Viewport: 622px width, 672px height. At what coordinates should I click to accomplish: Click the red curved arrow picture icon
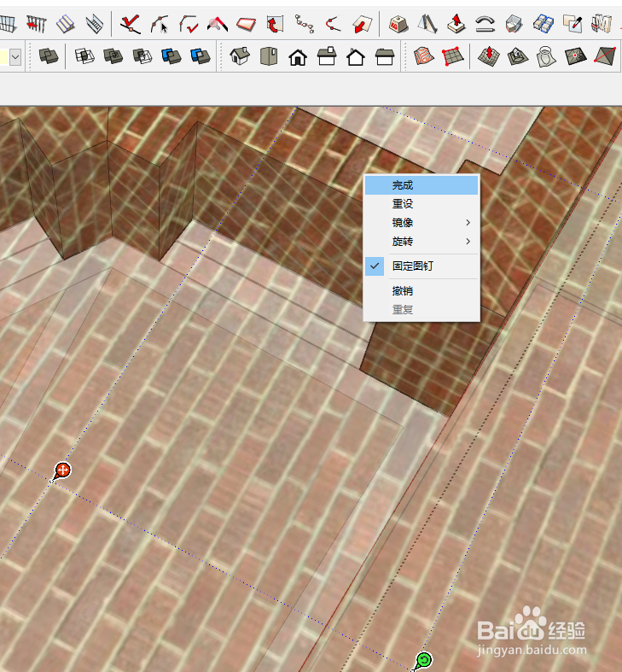tap(275, 25)
